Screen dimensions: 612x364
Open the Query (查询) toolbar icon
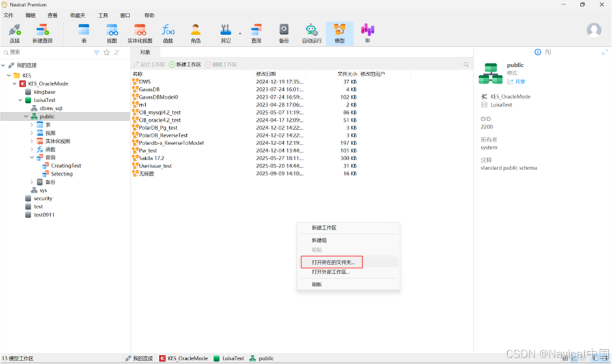pyautogui.click(x=256, y=34)
